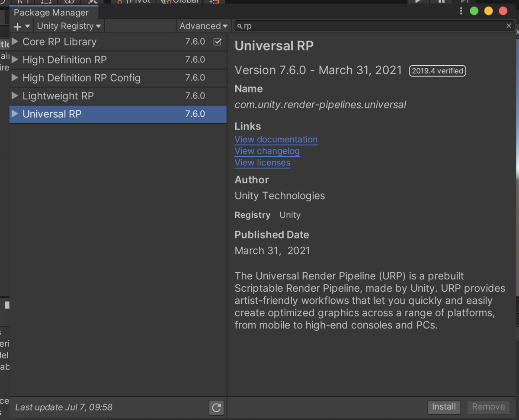The width and height of the screenshot is (519, 420).
Task: Open the Unity Registry dropdown
Action: click(68, 26)
